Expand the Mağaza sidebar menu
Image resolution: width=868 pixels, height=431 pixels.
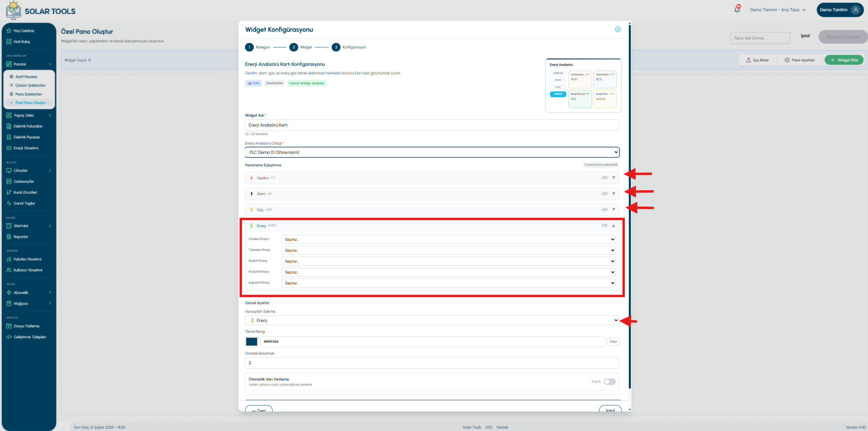[29, 303]
